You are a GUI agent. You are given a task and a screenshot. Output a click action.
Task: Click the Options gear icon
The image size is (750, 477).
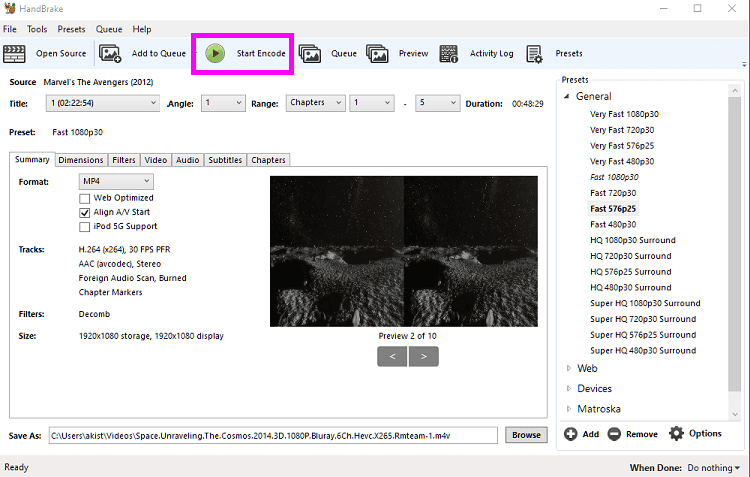676,433
